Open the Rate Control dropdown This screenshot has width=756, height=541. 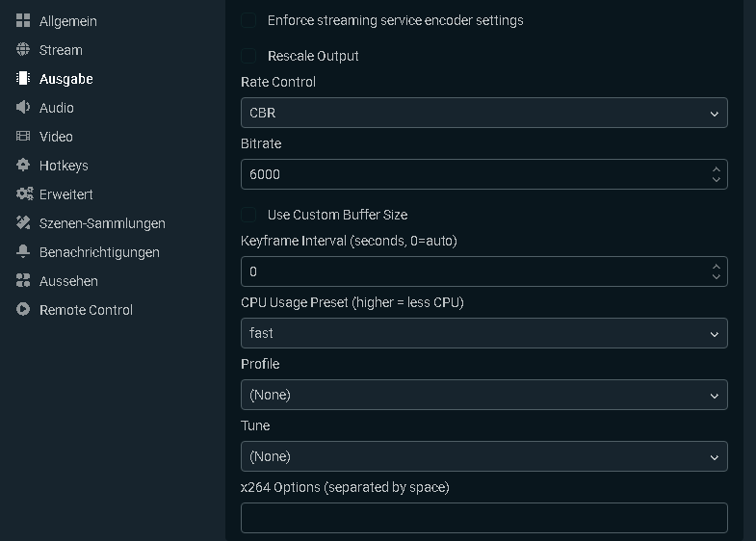[x=483, y=113]
